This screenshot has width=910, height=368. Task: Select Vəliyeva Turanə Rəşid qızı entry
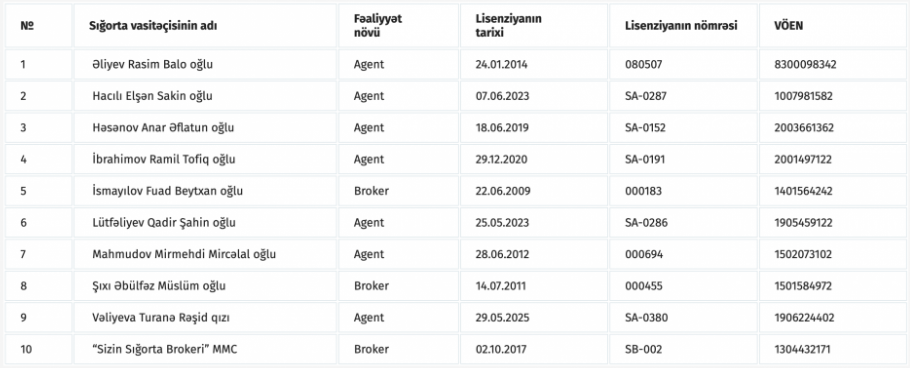click(x=165, y=318)
